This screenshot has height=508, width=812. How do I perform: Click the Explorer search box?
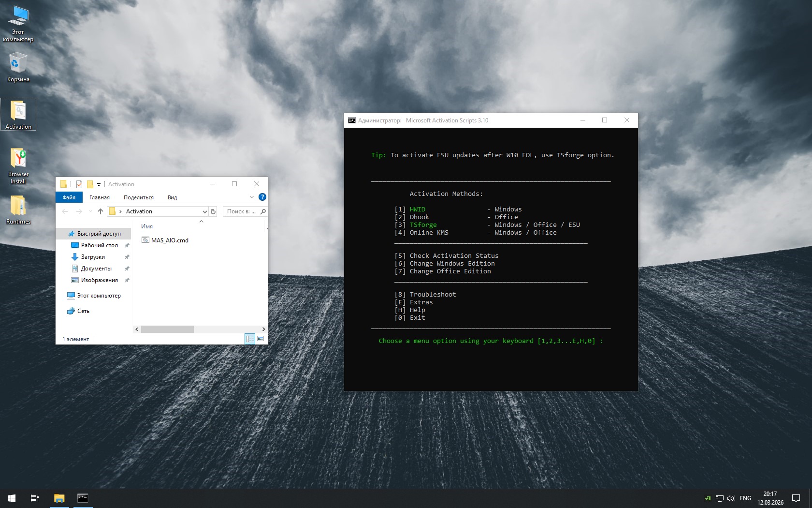click(242, 211)
